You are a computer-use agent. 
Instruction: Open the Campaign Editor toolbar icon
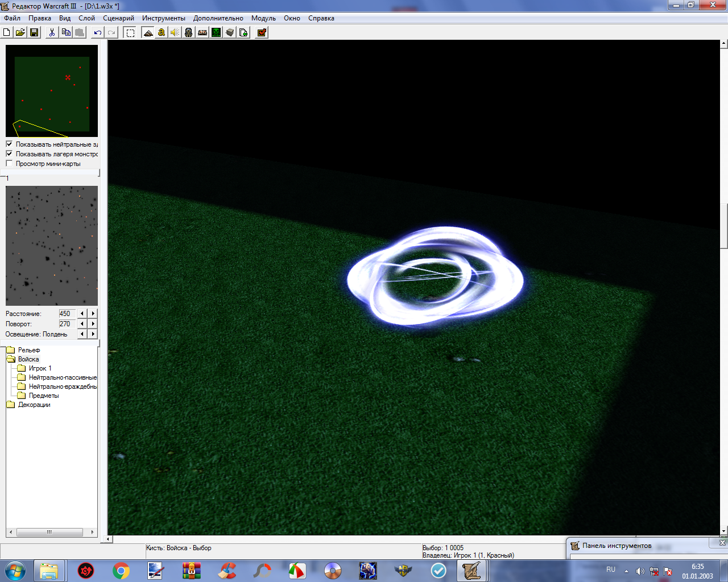(x=202, y=32)
